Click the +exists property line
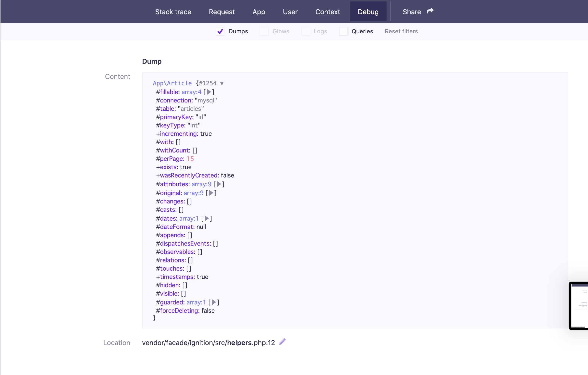The width and height of the screenshot is (588, 375). [x=174, y=167]
